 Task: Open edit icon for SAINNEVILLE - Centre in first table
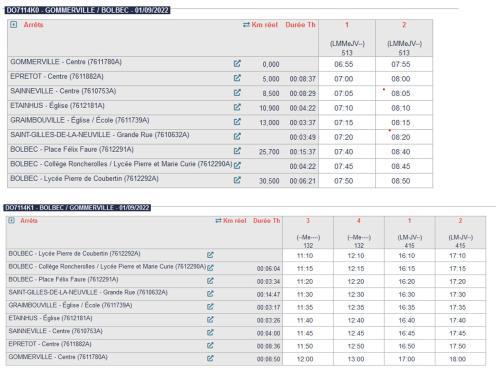coord(237,93)
